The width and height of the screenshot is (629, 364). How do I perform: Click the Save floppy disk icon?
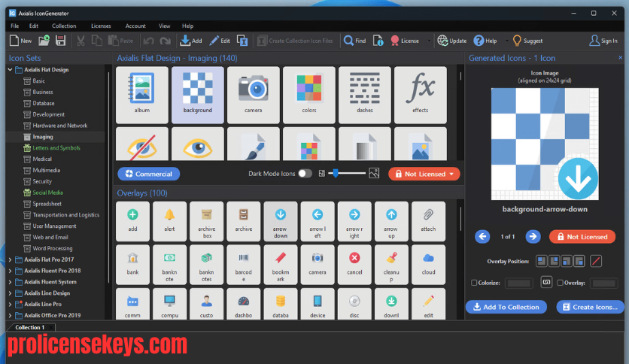click(x=61, y=41)
